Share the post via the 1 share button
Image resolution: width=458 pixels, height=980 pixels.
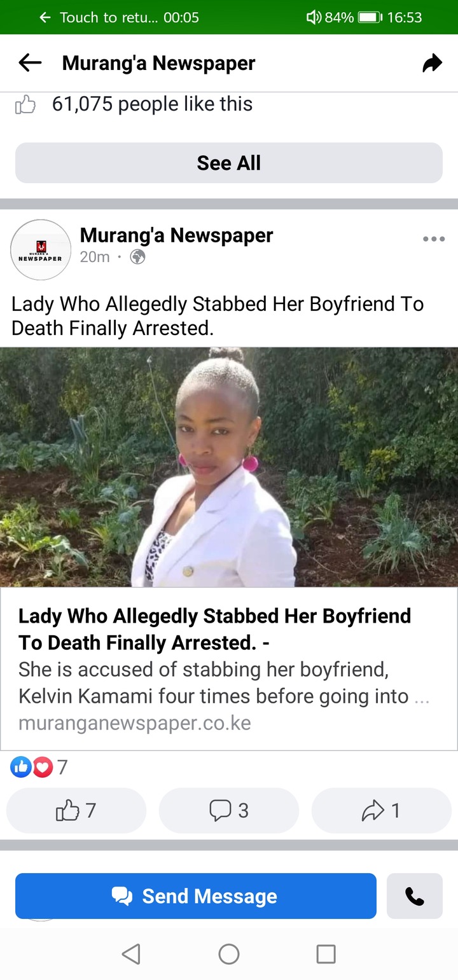382,810
